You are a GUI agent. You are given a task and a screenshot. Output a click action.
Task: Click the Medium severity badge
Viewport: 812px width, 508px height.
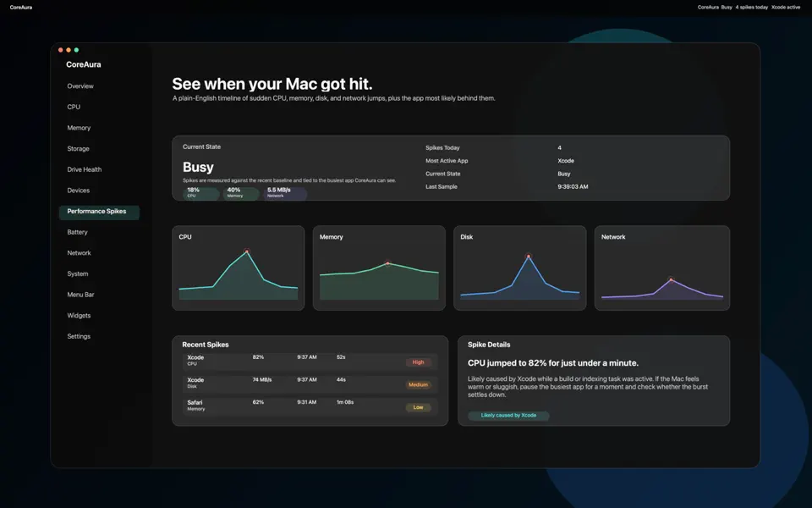418,384
